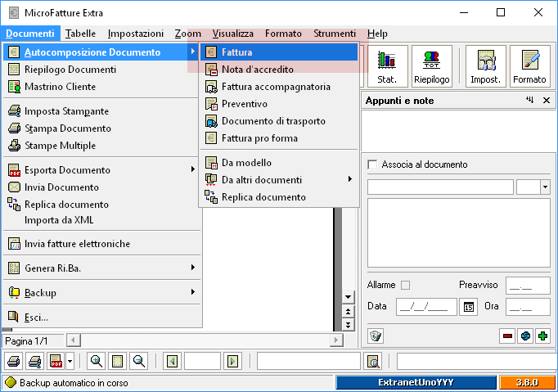The image size is (558, 392).
Task: Click the zoom in magnifier icon
Action: [97, 362]
